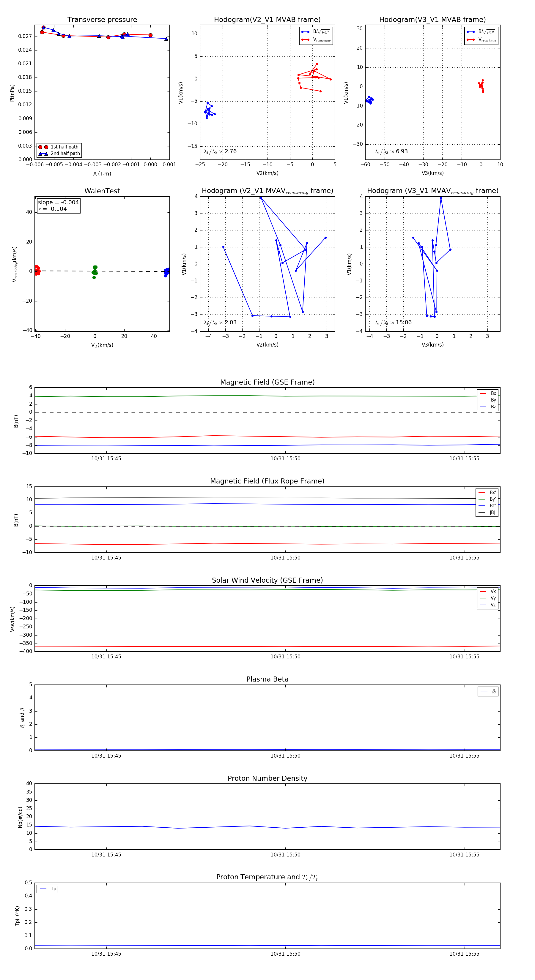Click the '10/31 15:45' tick in Proton Number Density plot

pos(106,855)
